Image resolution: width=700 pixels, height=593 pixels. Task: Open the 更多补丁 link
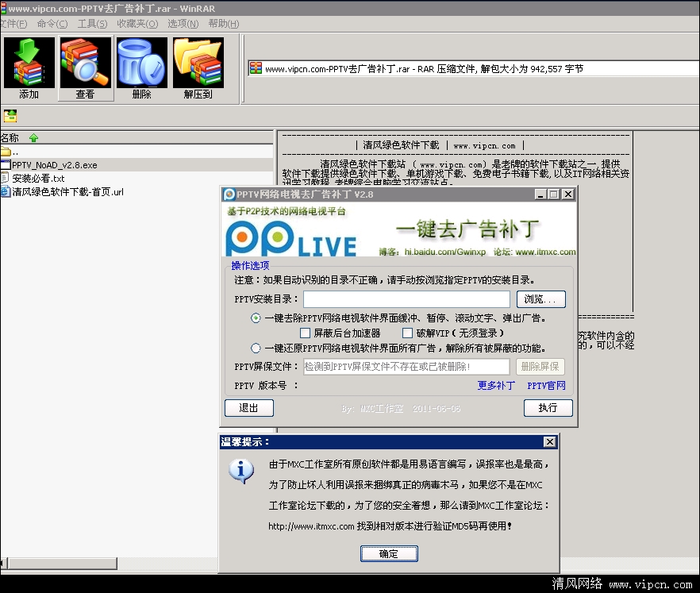point(496,385)
